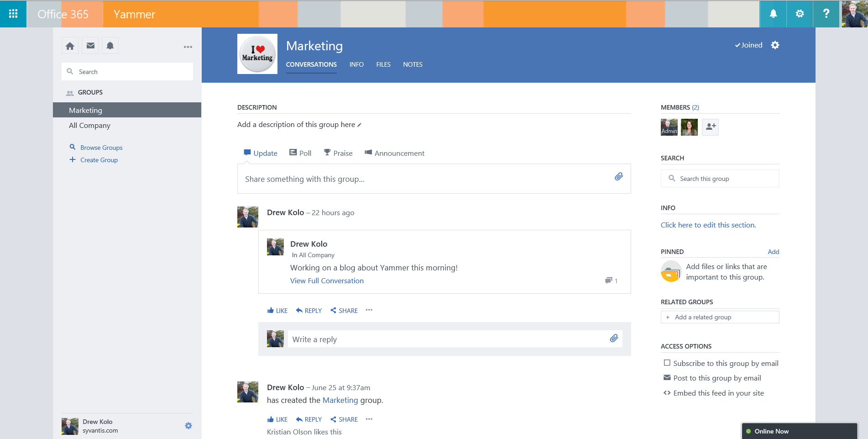Click Office 365 title in header
Image resolution: width=868 pixels, height=439 pixels.
point(63,14)
